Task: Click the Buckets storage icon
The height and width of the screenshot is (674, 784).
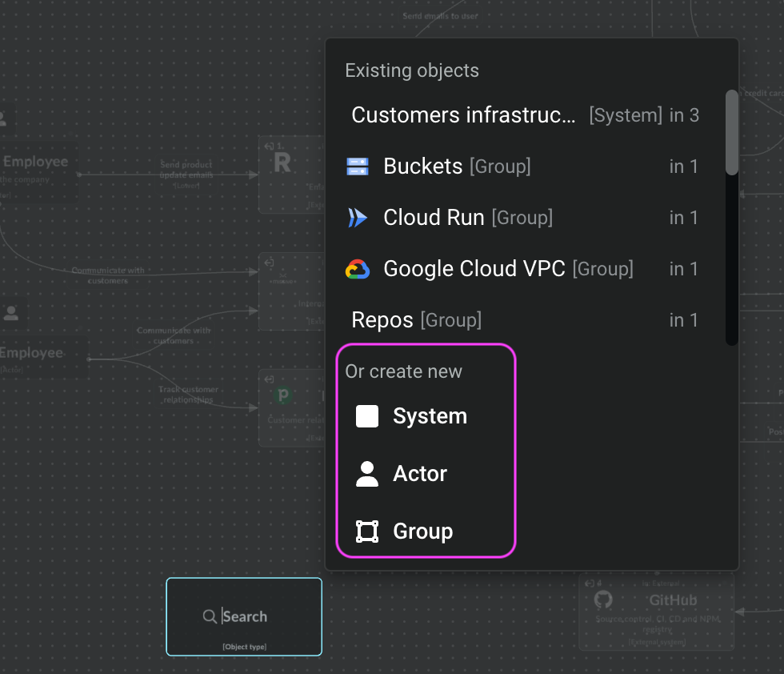Action: coord(358,166)
